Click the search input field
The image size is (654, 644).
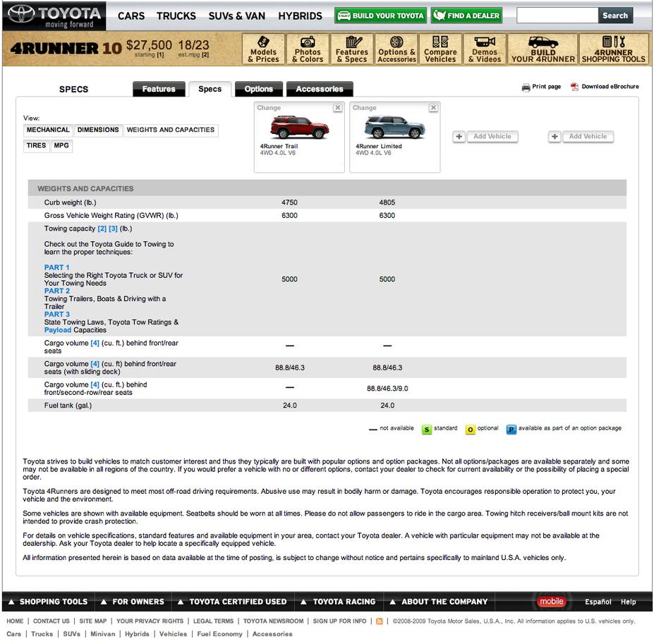tap(557, 16)
